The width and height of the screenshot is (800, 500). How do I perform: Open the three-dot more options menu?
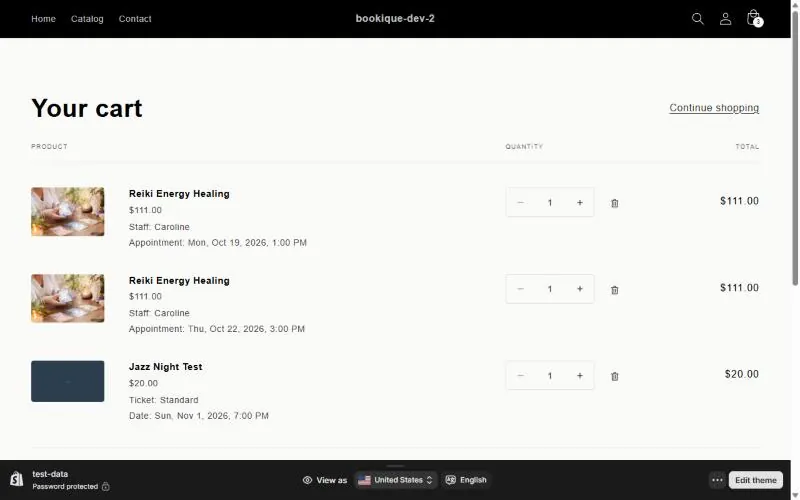(x=717, y=480)
